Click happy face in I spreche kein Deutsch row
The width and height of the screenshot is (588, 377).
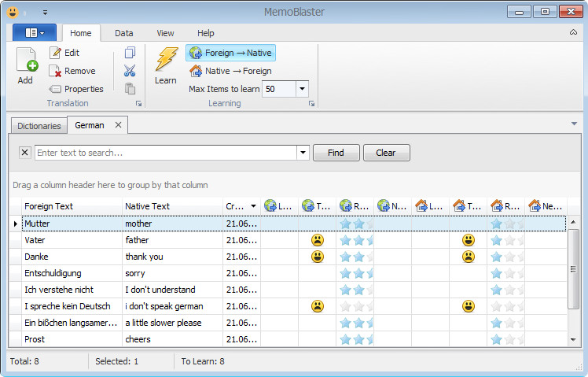coord(469,306)
